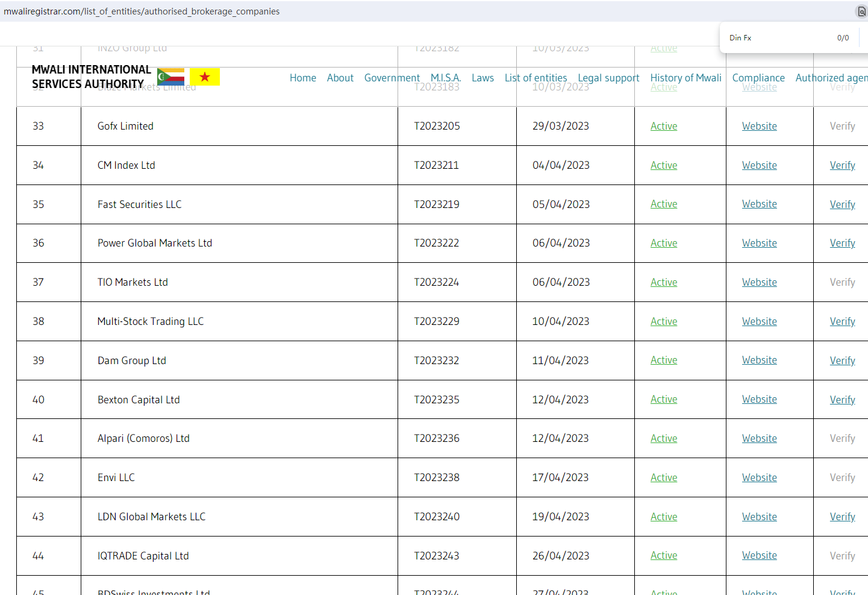Click Verify for LDN Global Markets LLC
This screenshot has height=595, width=868.
[x=842, y=517]
